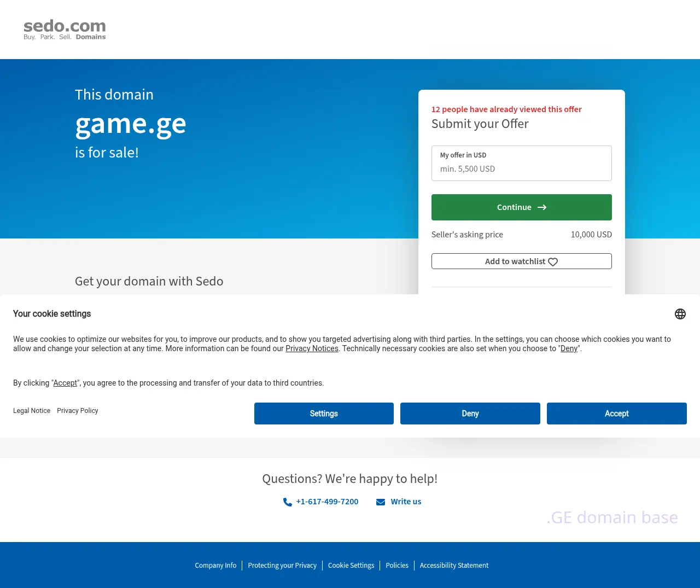Open the Accessibility Statement footer link
Image resolution: width=700 pixels, height=588 pixels.
454,566
